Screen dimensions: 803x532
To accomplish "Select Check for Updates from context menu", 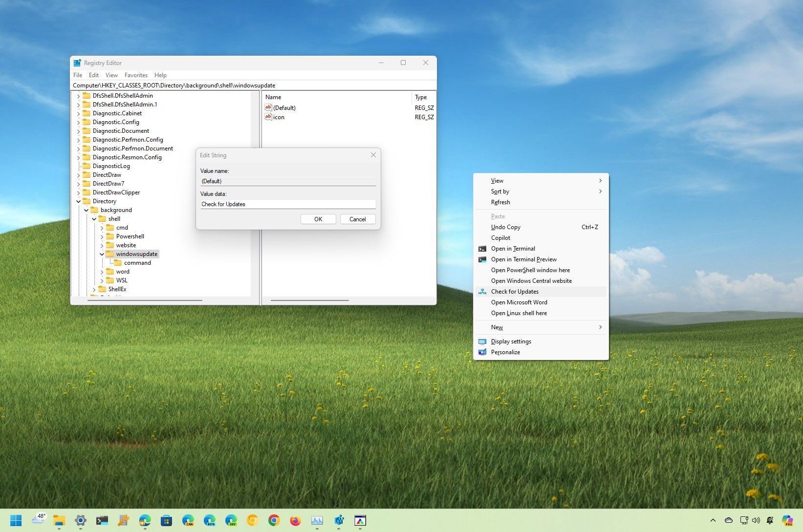I will (x=515, y=291).
